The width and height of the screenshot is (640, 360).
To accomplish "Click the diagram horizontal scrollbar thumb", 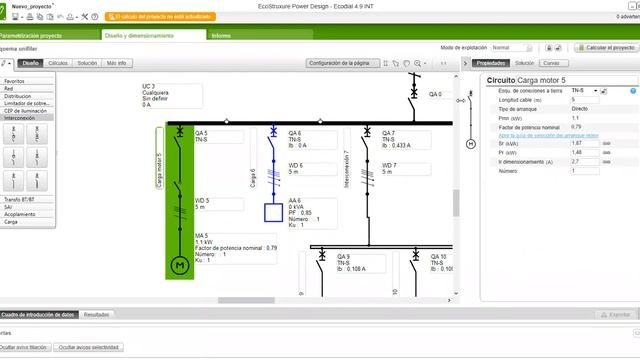I will pyautogui.click(x=246, y=300).
